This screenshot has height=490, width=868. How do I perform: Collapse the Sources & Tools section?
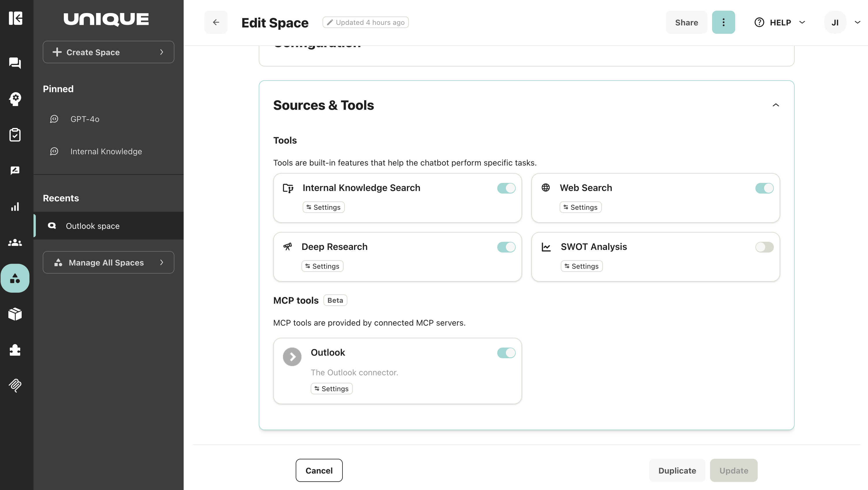(776, 105)
